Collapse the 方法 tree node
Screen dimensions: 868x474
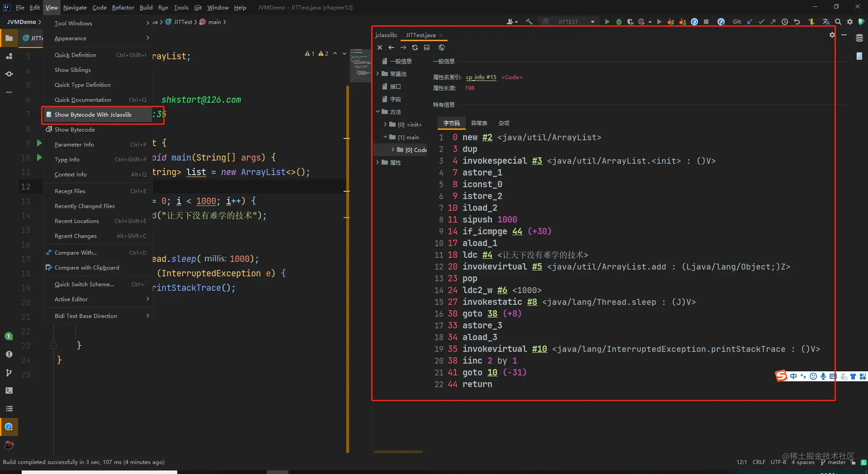point(378,112)
